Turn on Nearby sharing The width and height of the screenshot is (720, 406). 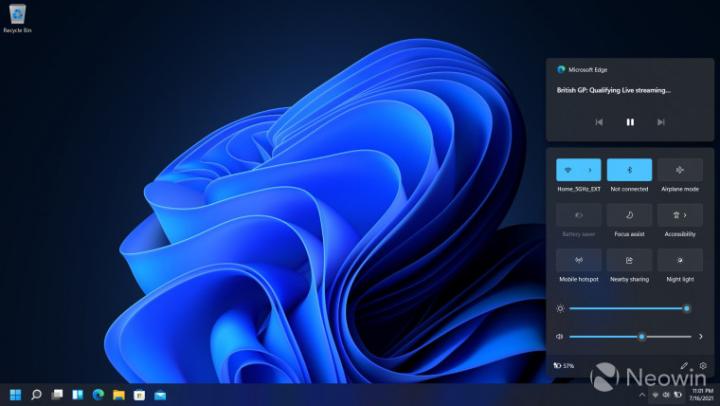click(x=630, y=260)
